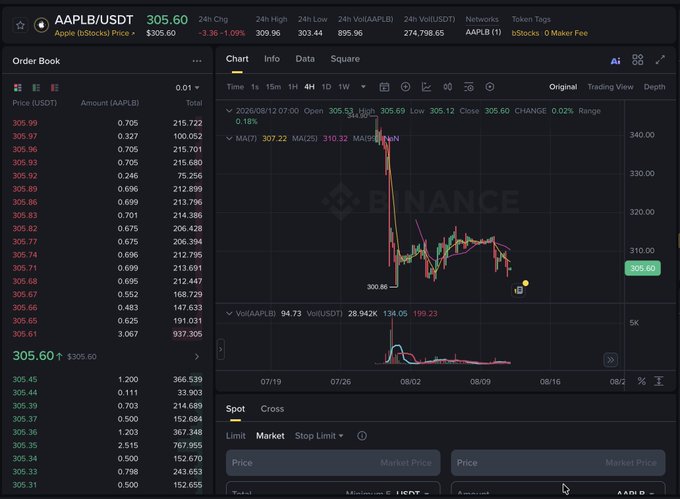Select the Spot trading tab
The image size is (680, 499).
(x=235, y=409)
